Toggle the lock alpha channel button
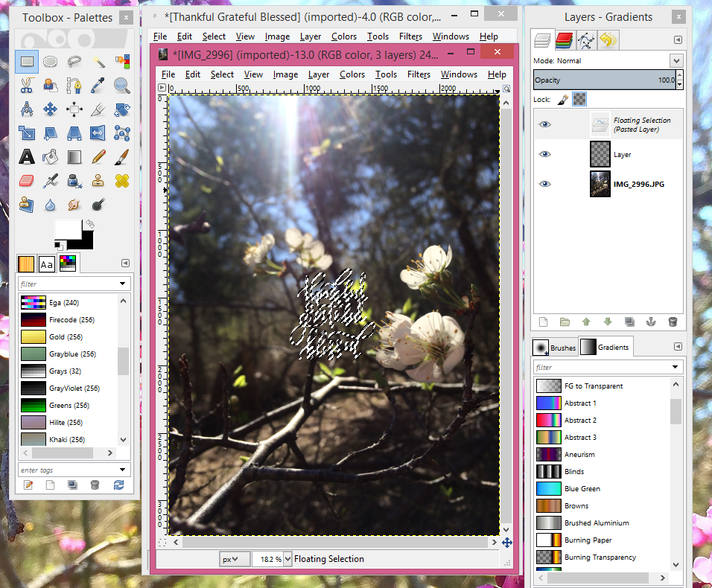The height and width of the screenshot is (588, 712). pyautogui.click(x=579, y=99)
